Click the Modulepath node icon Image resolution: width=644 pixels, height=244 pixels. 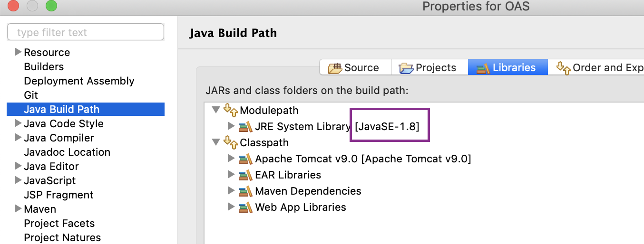[231, 111]
